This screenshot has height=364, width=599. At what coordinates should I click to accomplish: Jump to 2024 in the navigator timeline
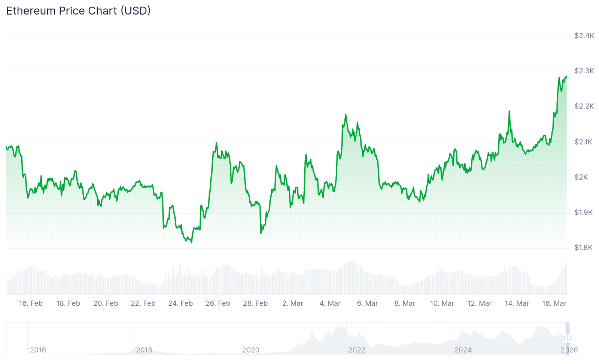(x=463, y=350)
